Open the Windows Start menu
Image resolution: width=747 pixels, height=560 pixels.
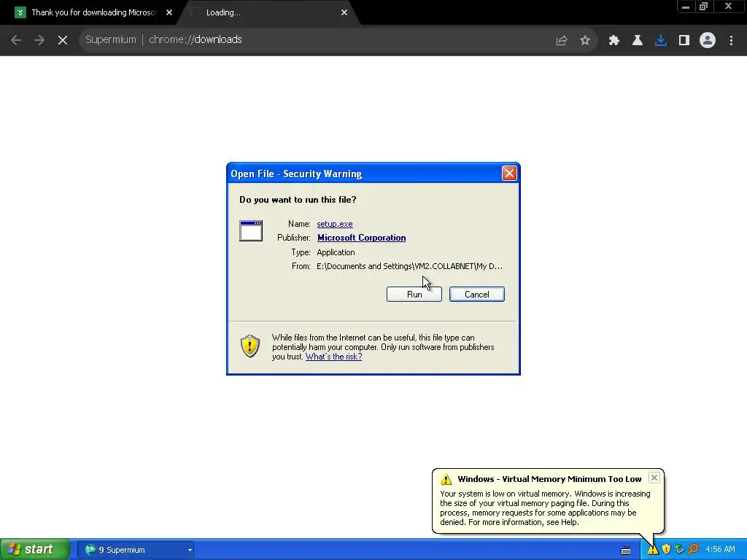[34, 550]
